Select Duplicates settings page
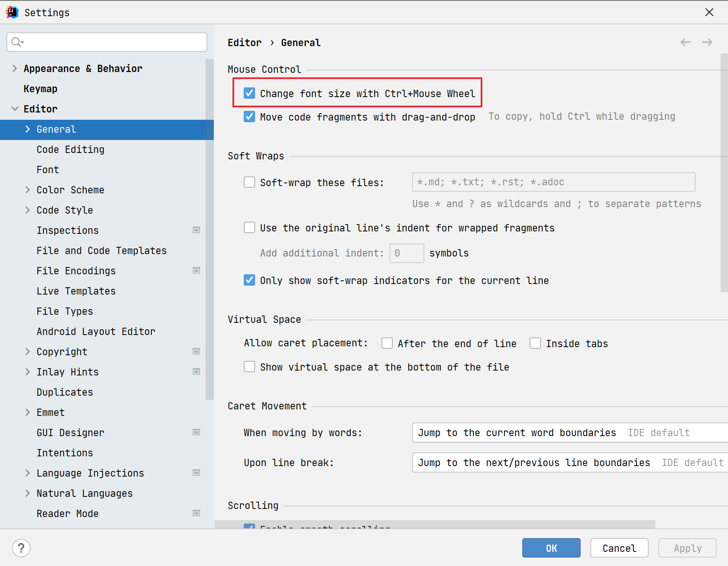This screenshot has width=728, height=566. (65, 392)
